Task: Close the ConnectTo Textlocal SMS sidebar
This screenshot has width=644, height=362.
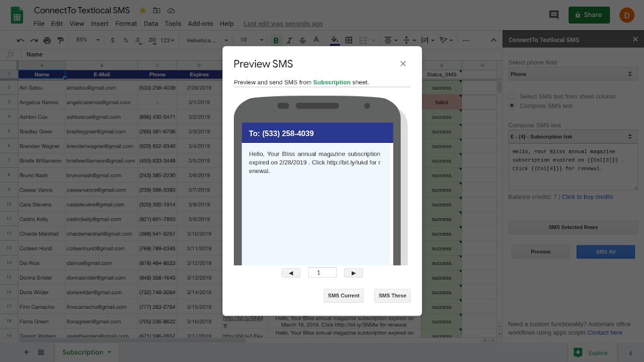Action: coord(635,39)
